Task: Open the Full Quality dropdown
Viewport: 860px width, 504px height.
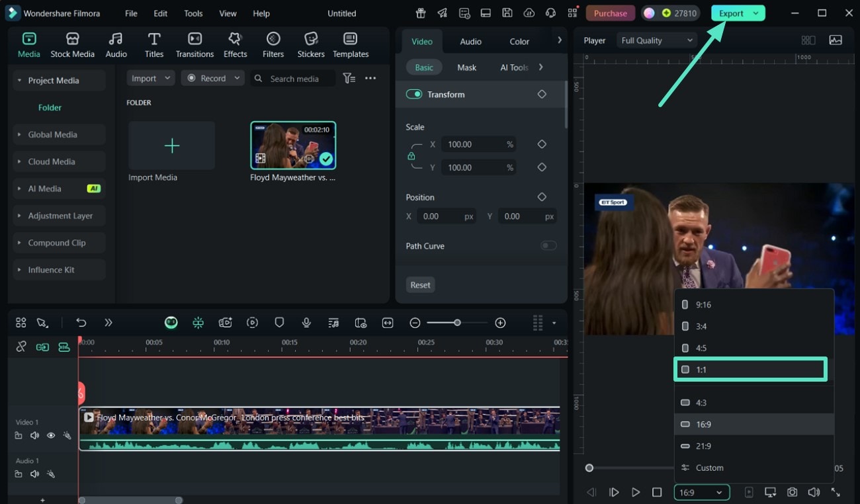Action: 657,40
